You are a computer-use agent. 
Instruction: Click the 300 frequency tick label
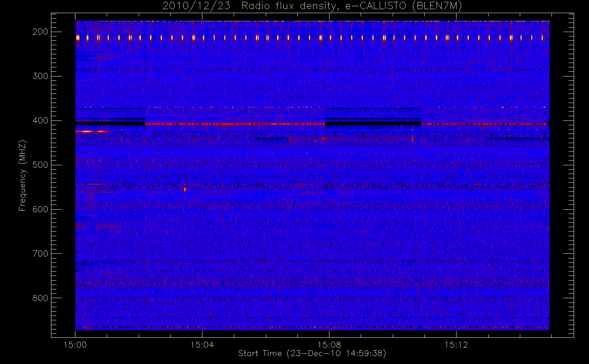click(x=40, y=76)
